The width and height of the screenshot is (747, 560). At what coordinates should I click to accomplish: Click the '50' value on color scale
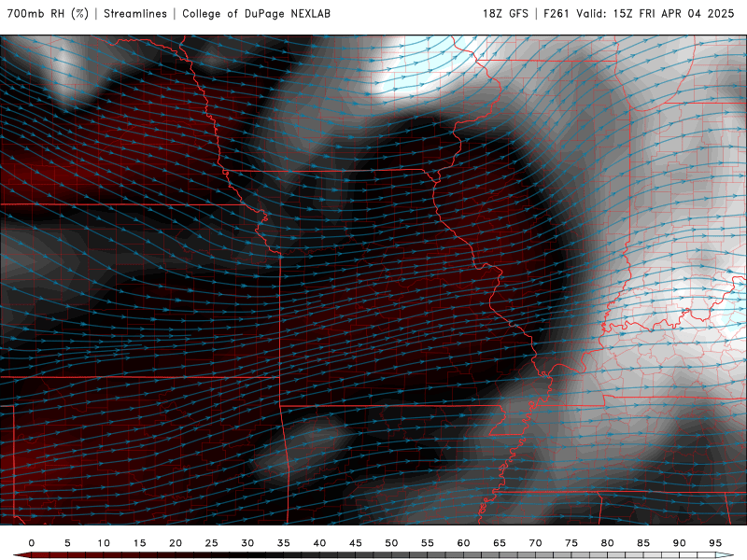click(391, 543)
